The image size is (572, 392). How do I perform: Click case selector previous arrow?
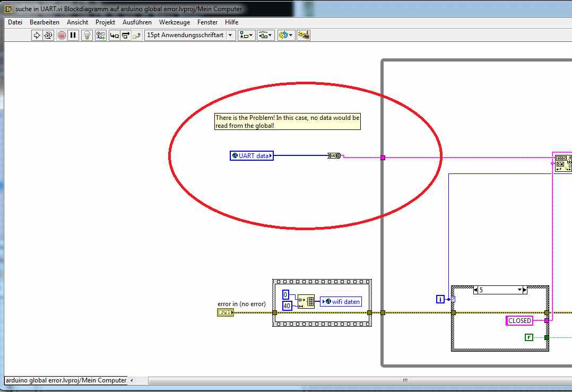pyautogui.click(x=475, y=290)
